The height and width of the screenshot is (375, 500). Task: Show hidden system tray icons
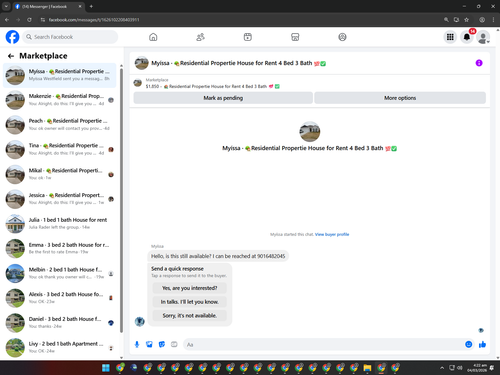coord(442,368)
